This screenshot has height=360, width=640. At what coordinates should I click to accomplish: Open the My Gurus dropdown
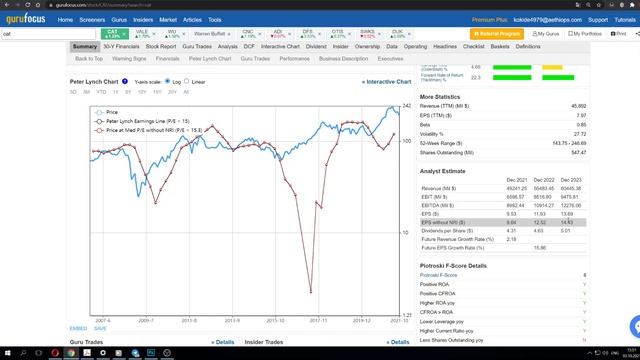point(546,34)
